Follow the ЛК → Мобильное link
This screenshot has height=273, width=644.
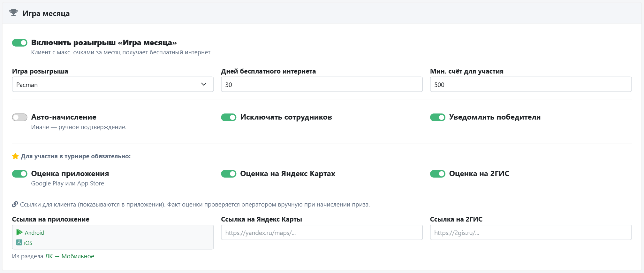70,256
